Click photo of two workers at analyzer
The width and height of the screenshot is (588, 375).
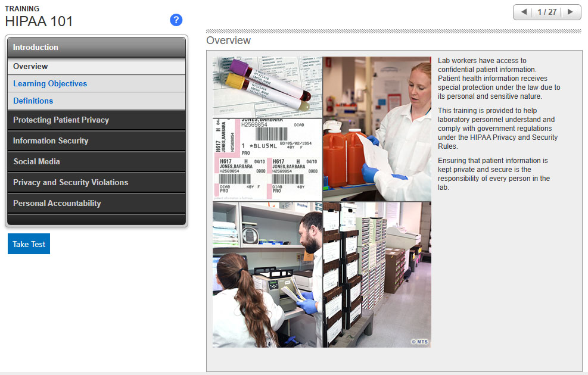tap(267, 274)
